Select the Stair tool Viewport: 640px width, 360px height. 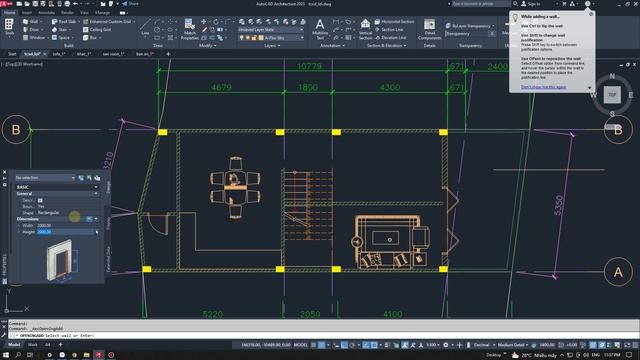(59, 29)
